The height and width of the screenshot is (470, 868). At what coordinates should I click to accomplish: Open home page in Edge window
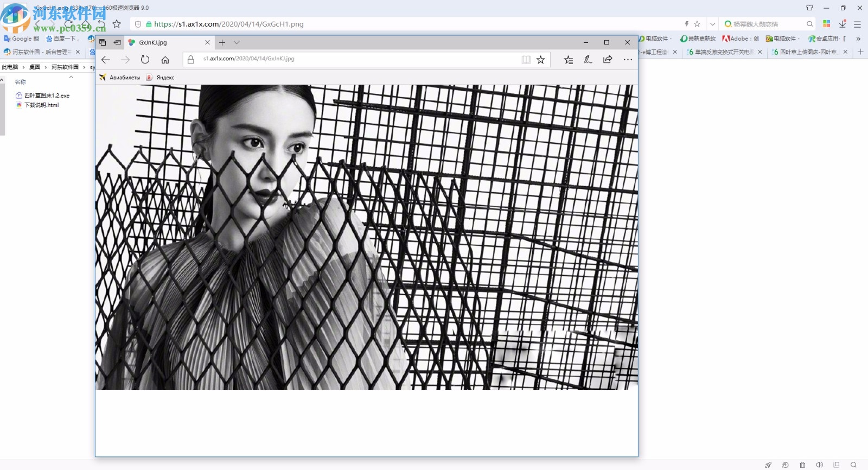tap(165, 60)
